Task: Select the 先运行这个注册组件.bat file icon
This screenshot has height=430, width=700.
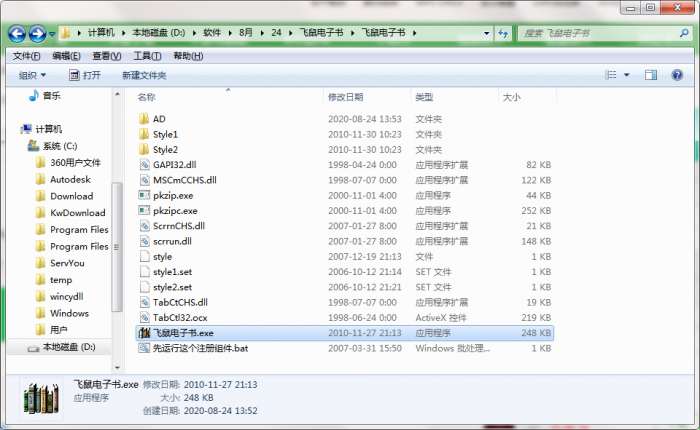Action: point(144,348)
